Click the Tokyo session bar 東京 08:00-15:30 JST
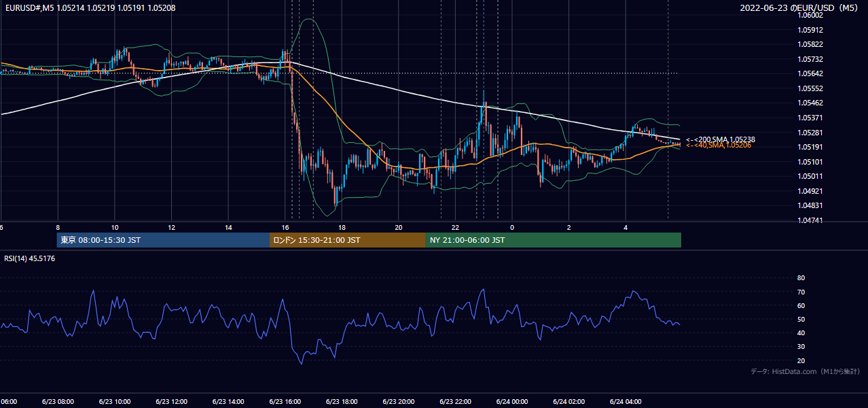The image size is (868, 408). click(163, 240)
